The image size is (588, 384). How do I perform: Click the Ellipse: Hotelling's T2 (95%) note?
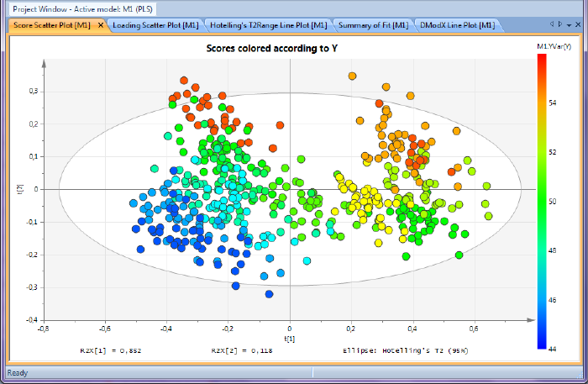click(x=406, y=350)
